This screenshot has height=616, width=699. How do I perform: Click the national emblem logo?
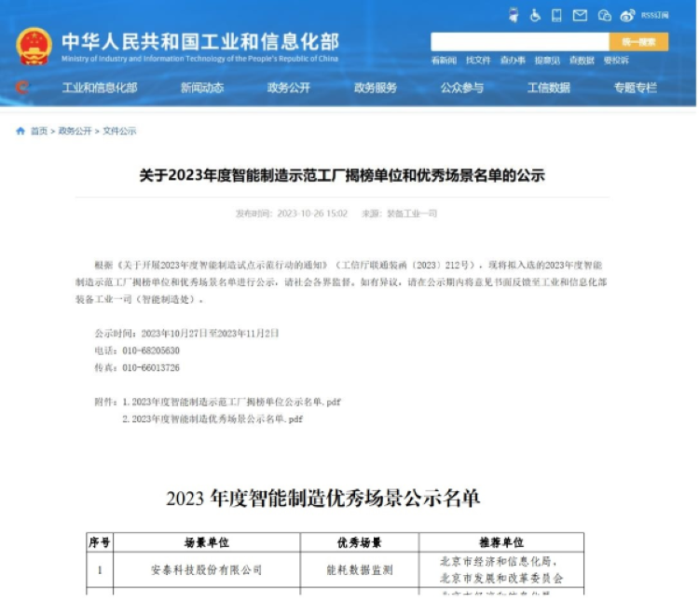(34, 47)
